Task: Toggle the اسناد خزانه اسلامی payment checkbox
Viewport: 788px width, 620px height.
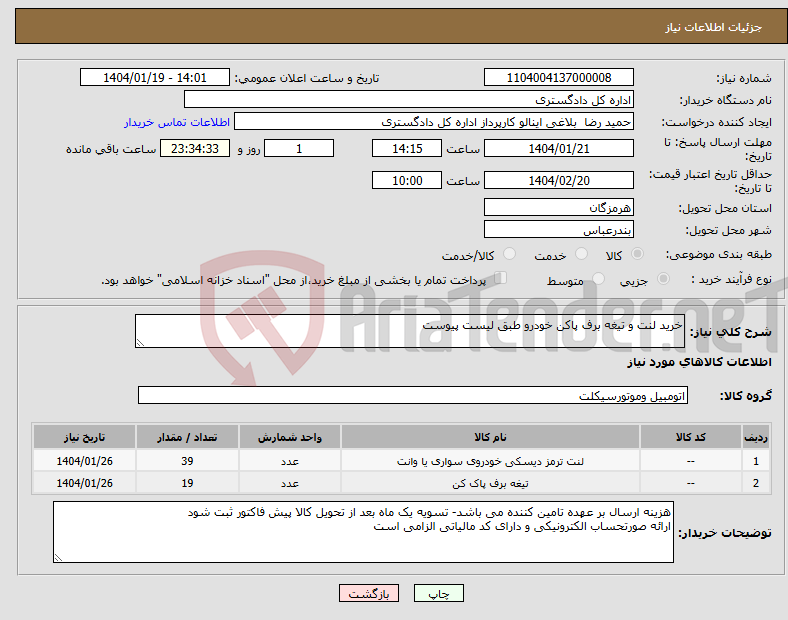Action: [x=501, y=278]
